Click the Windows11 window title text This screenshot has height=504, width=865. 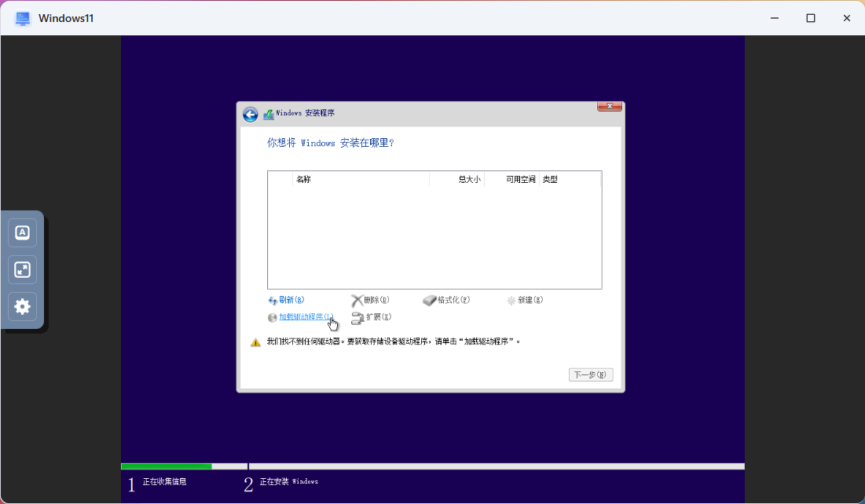point(66,18)
